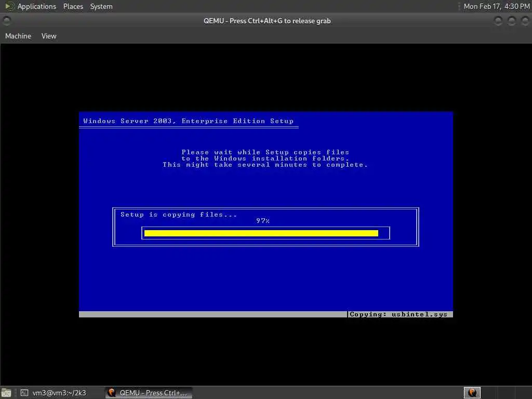Click the 'Copying: usbintel.sys' status text
The height and width of the screenshot is (399, 532).
(398, 314)
